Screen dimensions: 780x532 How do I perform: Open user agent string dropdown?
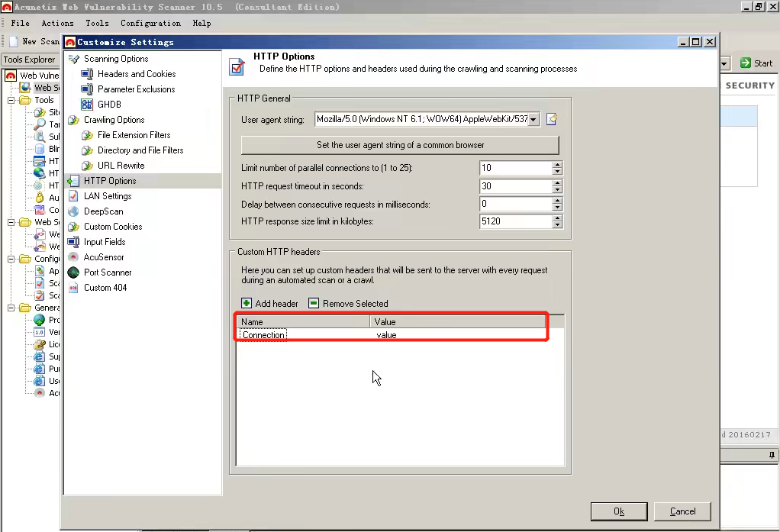tap(533, 119)
